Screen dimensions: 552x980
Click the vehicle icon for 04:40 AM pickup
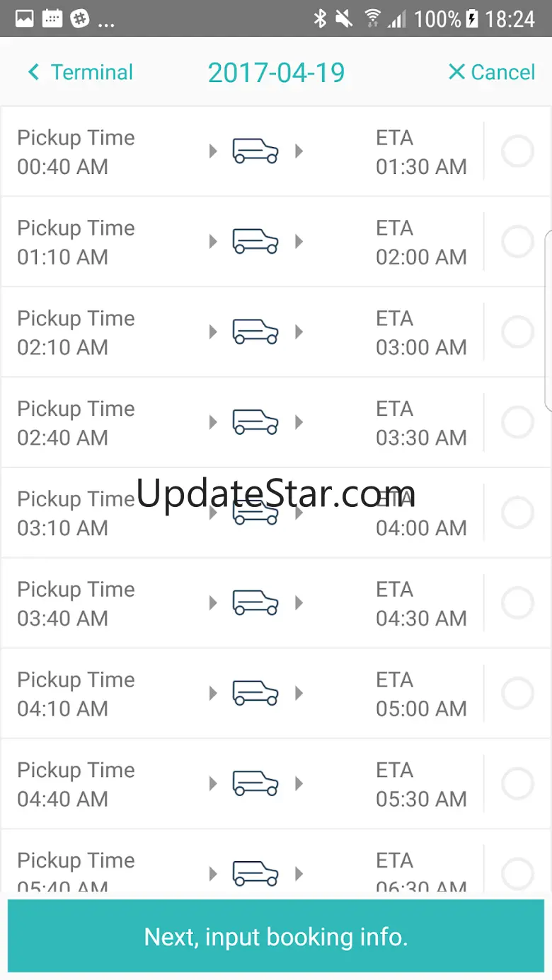click(x=255, y=783)
